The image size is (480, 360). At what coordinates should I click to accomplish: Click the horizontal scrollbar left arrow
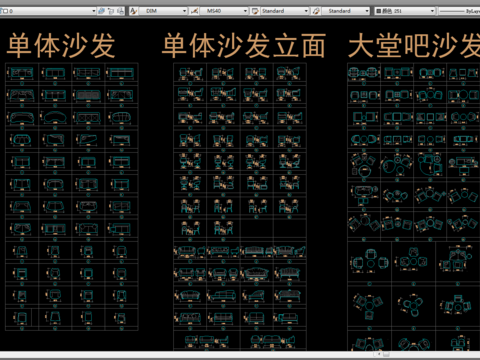[x=379, y=354]
